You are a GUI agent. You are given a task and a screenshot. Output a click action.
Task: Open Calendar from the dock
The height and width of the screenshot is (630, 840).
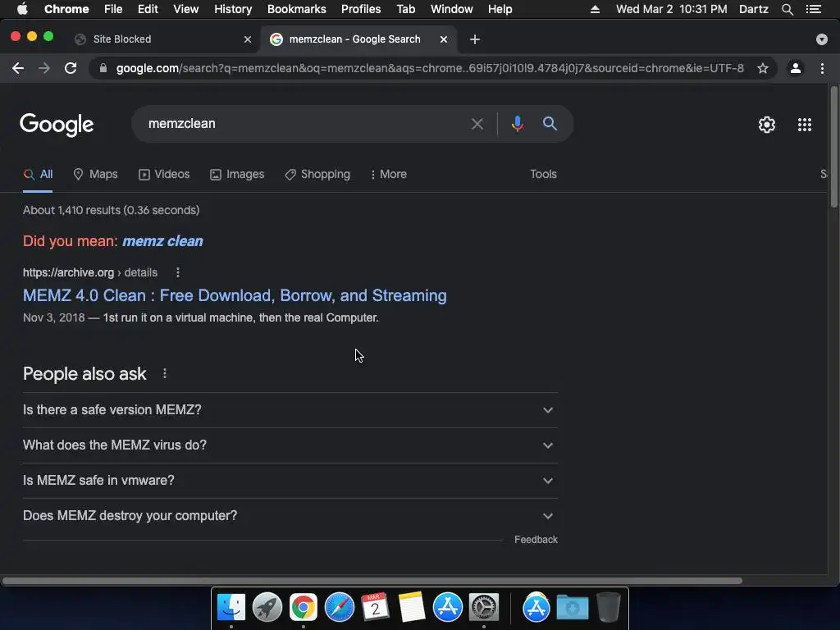[376, 608]
